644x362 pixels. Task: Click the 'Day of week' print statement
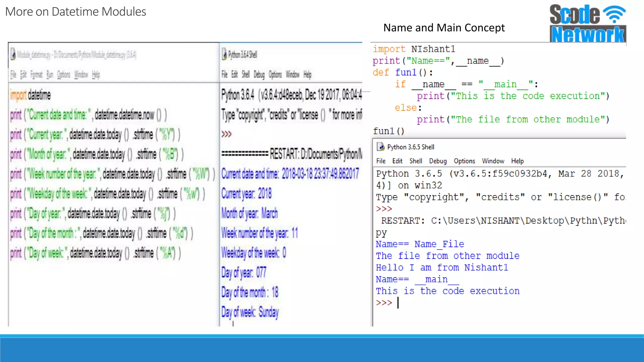[x=96, y=253]
